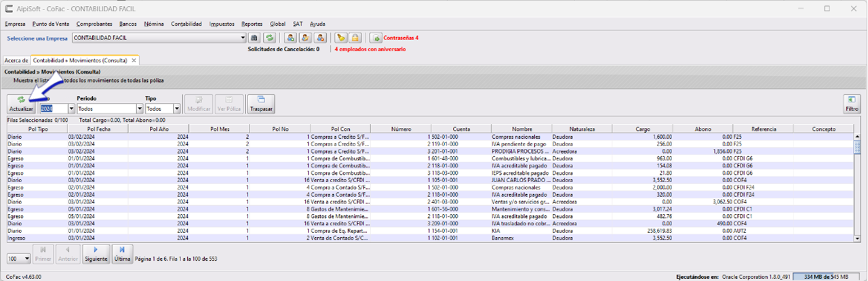This screenshot has width=868, height=281.
Task: Open company search binoculars icon
Action: [x=255, y=38]
